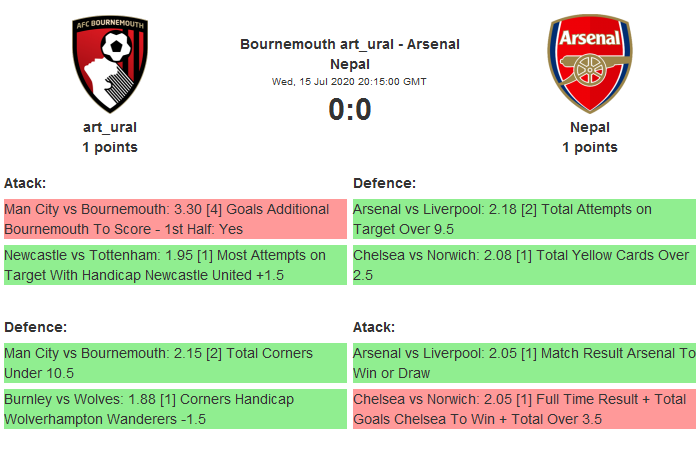Click the lower-left Defence heading

[36, 327]
